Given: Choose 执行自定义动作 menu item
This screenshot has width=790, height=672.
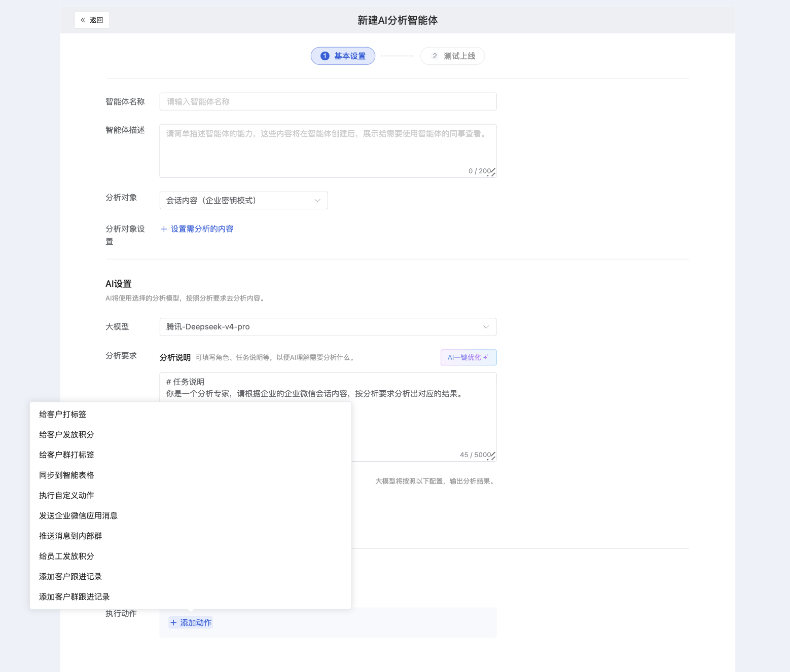Looking at the screenshot, I should click(191, 496).
